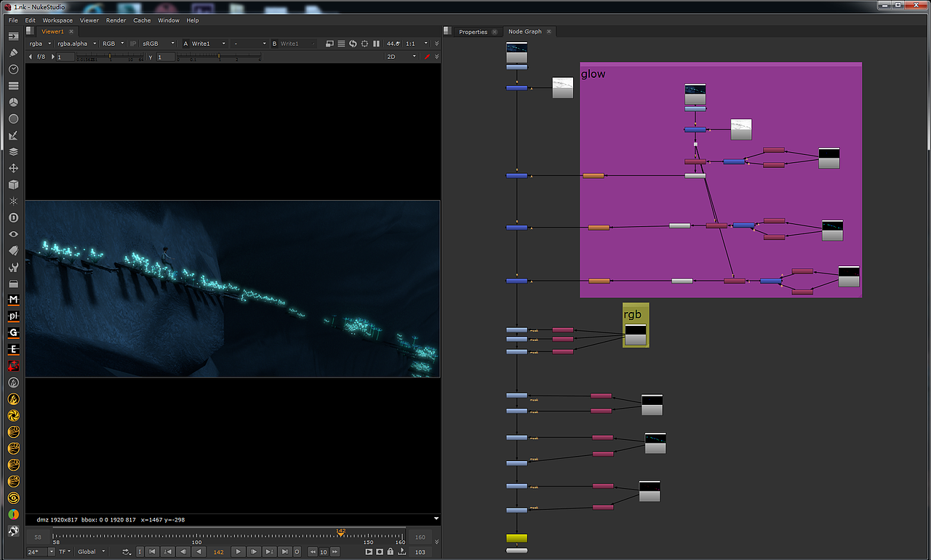Open the A input Write1 dropdown
The height and width of the screenshot is (560, 931).
click(209, 44)
